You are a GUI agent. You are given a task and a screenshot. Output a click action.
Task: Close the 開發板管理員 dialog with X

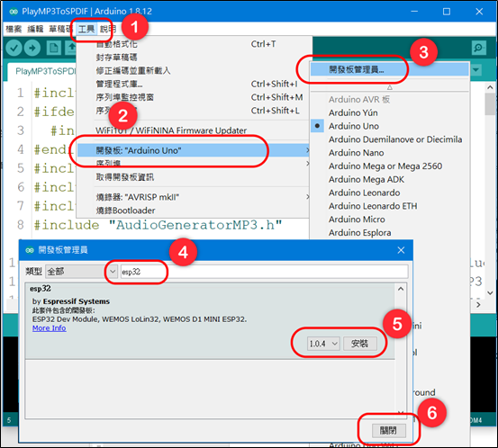[x=401, y=250]
